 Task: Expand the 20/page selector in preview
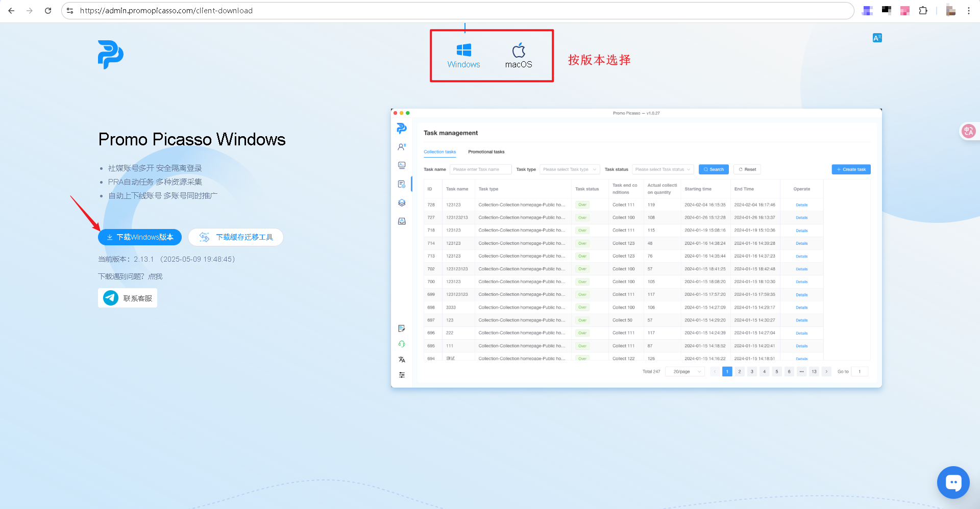point(685,371)
